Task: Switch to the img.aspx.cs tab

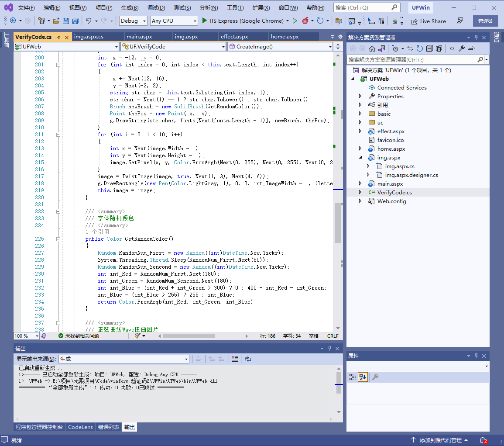Action: [x=89, y=37]
